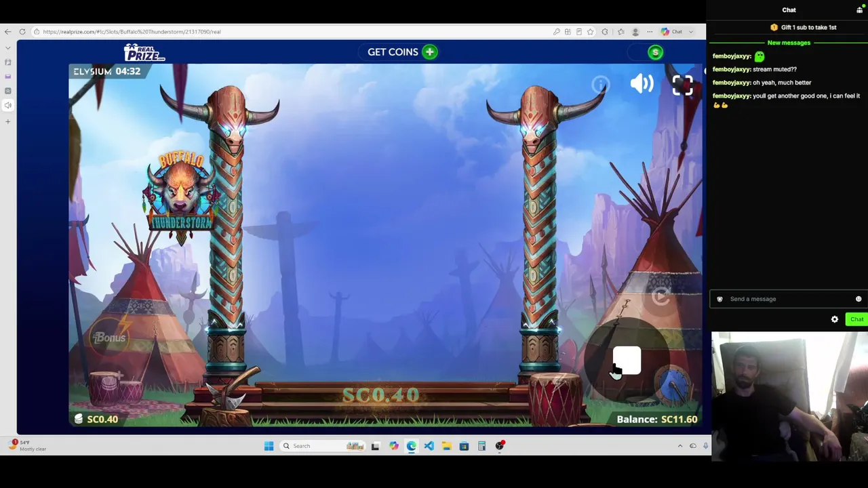Open the emoji picker in chat

[859, 299]
